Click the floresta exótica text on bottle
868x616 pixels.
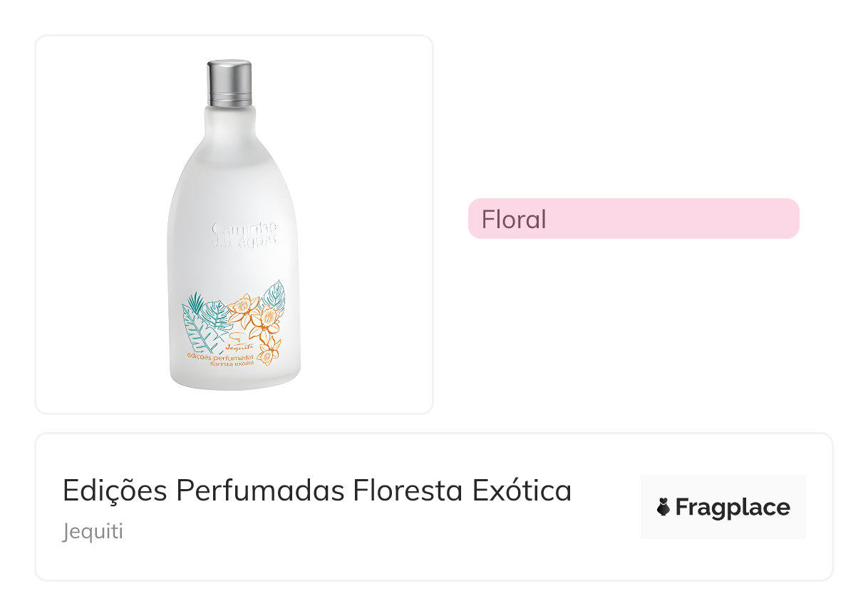[231, 362]
